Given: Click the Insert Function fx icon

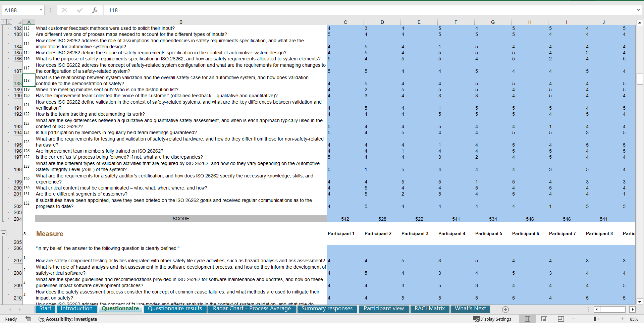Looking at the screenshot, I should coord(95,10).
